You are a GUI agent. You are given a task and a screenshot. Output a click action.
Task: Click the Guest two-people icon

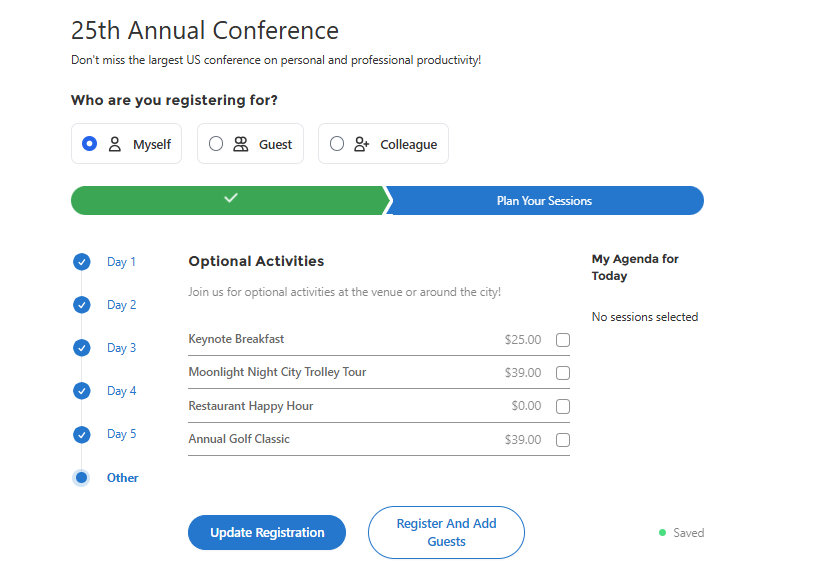241,144
